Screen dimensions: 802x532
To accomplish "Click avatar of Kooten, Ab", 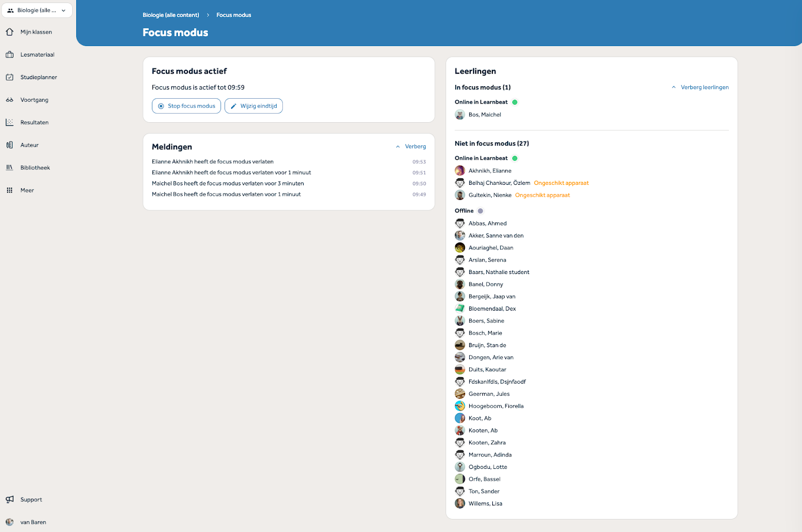I will 460,430.
